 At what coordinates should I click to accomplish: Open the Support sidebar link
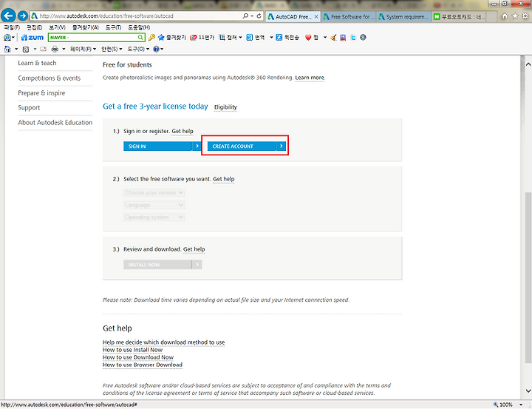click(29, 108)
